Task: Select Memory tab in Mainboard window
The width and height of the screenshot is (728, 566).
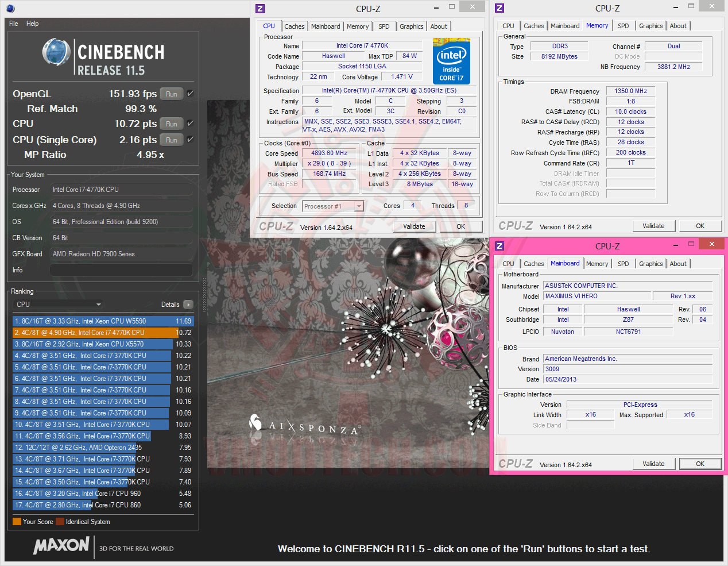Action: [x=597, y=264]
